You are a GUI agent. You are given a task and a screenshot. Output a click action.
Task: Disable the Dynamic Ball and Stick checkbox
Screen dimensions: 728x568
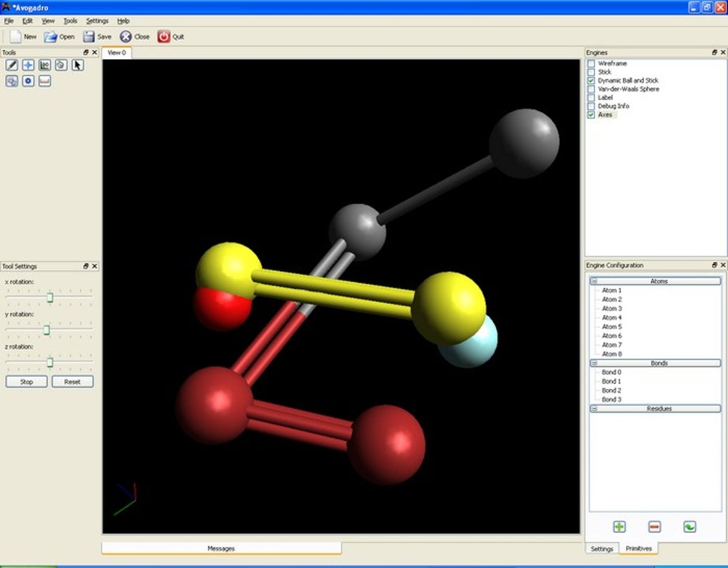[x=591, y=81]
